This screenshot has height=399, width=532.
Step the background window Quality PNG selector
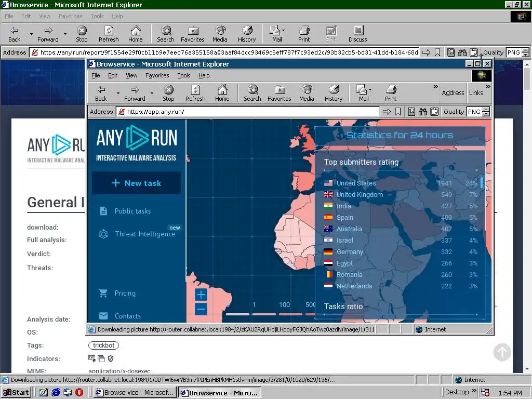tap(525, 52)
